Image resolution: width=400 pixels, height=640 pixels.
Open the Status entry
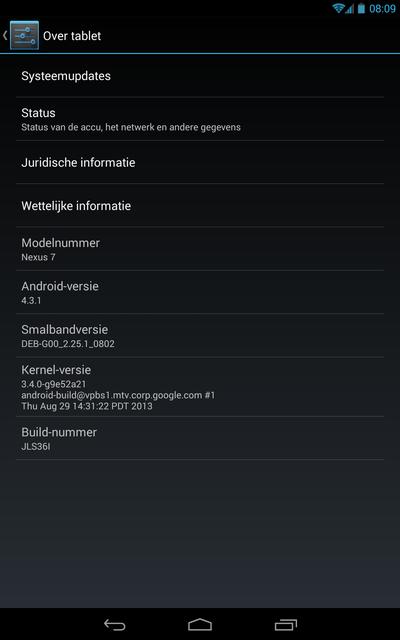point(200,119)
